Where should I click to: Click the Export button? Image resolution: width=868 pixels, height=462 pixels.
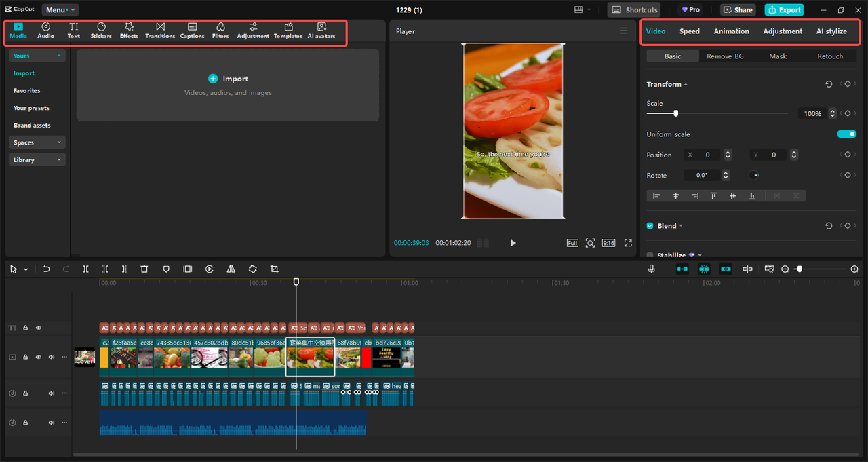pyautogui.click(x=784, y=10)
